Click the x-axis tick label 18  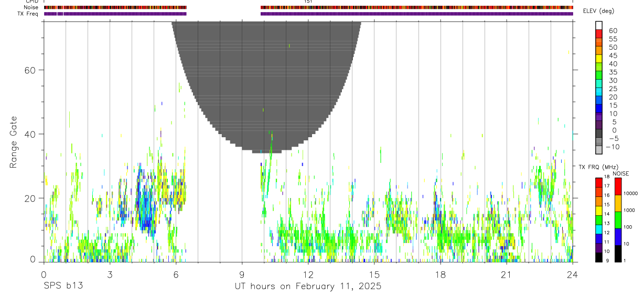(441, 275)
